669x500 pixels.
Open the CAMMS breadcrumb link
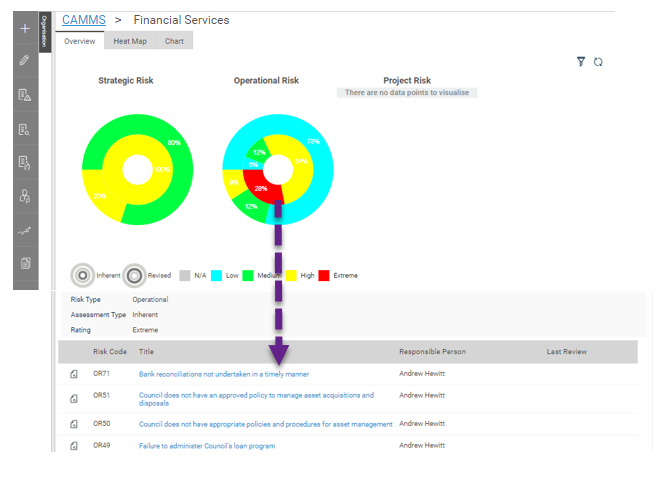tap(84, 20)
